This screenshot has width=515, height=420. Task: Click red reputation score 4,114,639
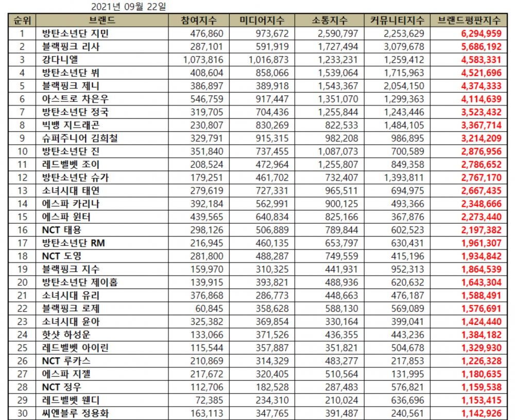(x=481, y=99)
